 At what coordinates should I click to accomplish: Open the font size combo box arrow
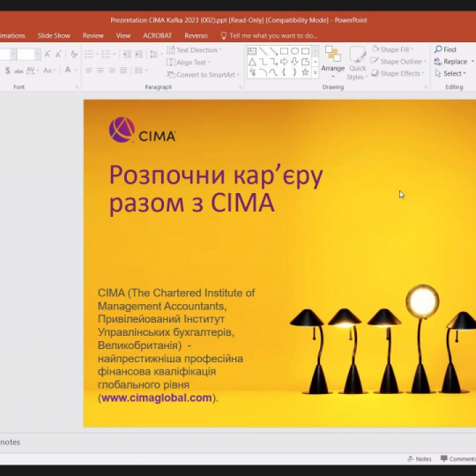(x=37, y=55)
